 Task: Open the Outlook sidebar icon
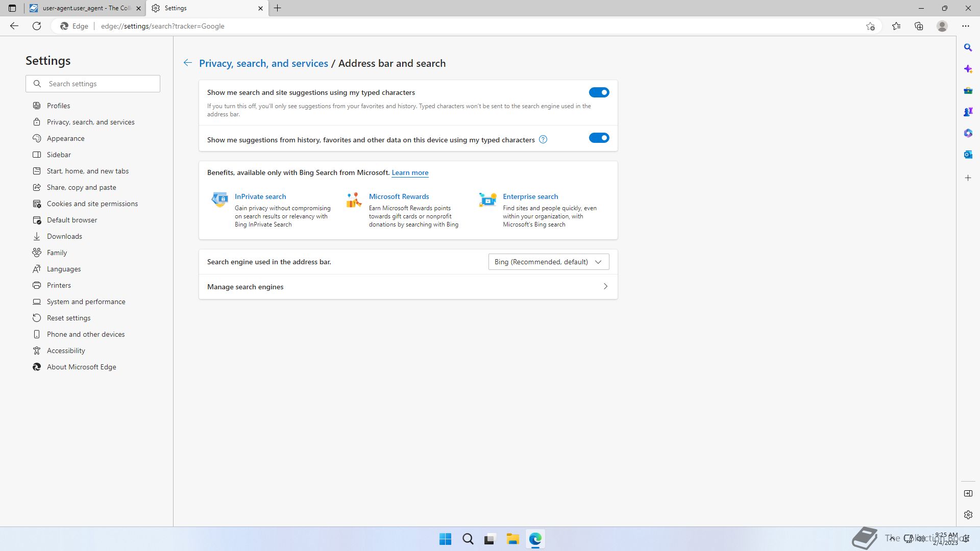click(x=968, y=154)
